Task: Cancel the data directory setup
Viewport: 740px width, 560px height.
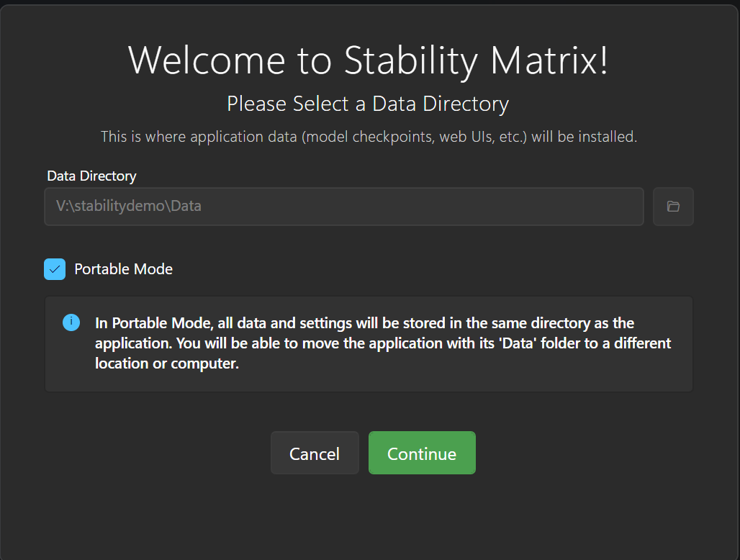Action: [315, 453]
